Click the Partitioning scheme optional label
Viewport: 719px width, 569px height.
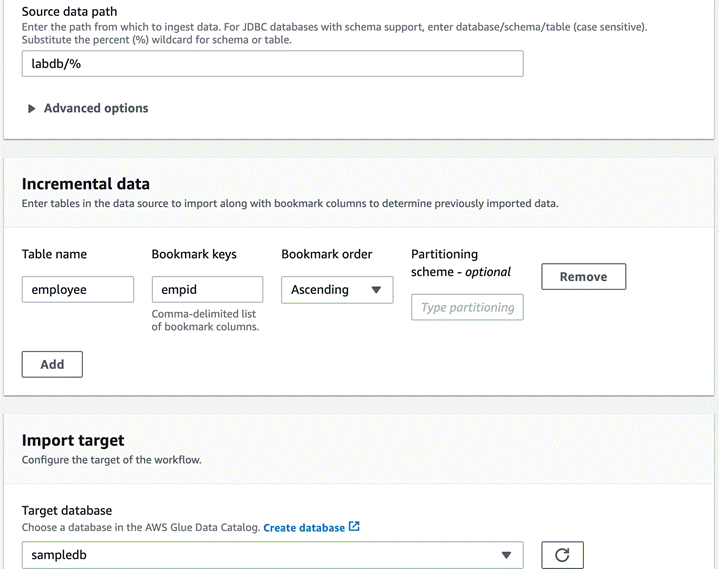[461, 263]
